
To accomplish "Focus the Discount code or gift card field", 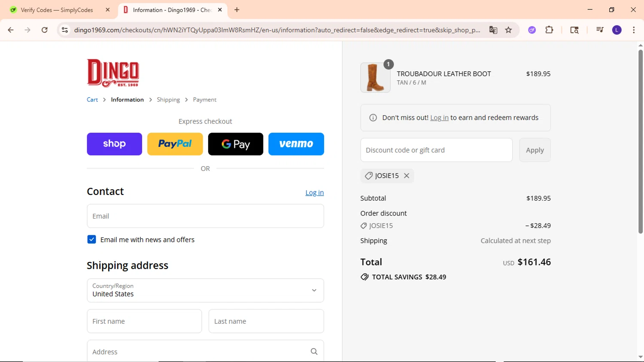I will [x=436, y=150].
